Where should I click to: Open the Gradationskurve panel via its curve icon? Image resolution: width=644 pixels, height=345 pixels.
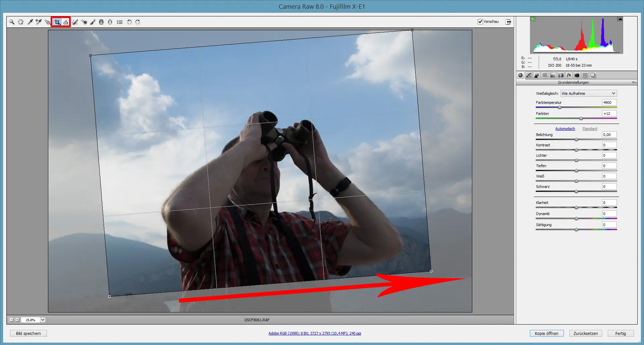(529, 75)
